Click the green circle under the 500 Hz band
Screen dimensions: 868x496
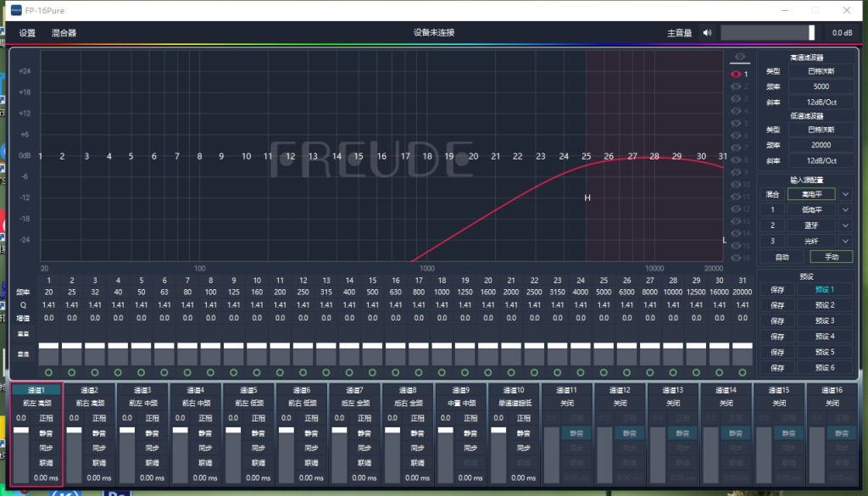pyautogui.click(x=373, y=372)
